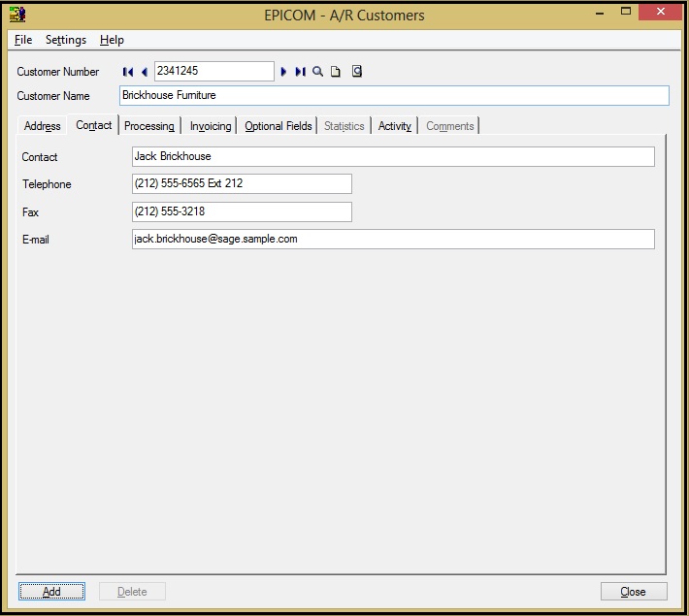Click the Close button at bottom
The width and height of the screenshot is (689, 616).
[634, 592]
